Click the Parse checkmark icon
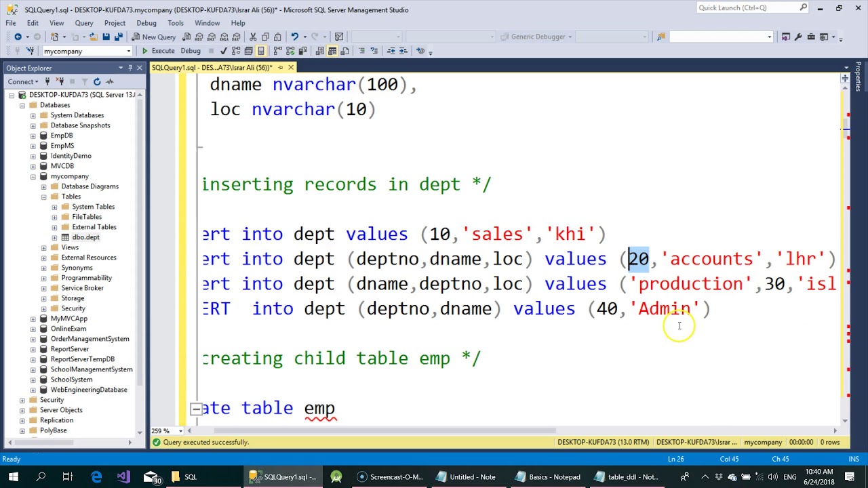Image resolution: width=868 pixels, height=488 pixels. pos(223,51)
